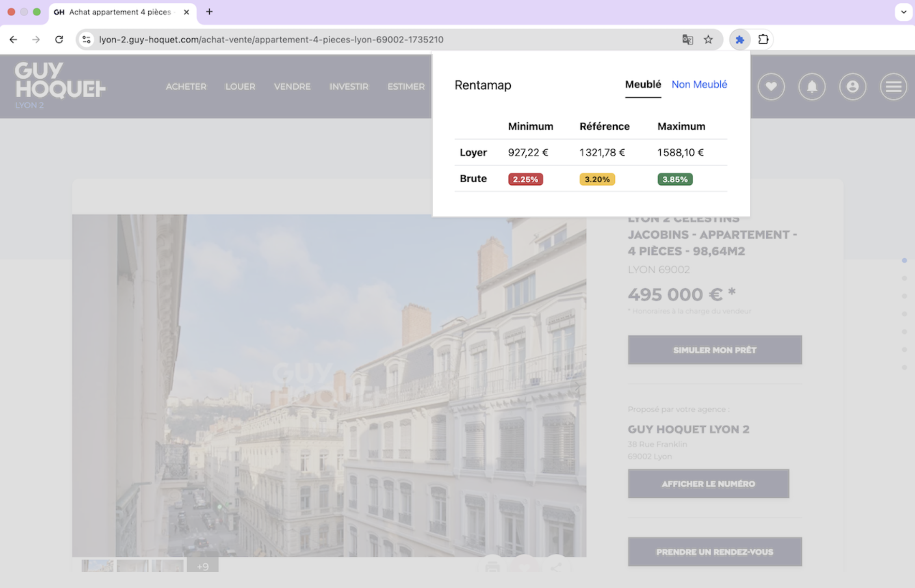Open the browser extensions icon
Screen dimensions: 915x588
763,39
